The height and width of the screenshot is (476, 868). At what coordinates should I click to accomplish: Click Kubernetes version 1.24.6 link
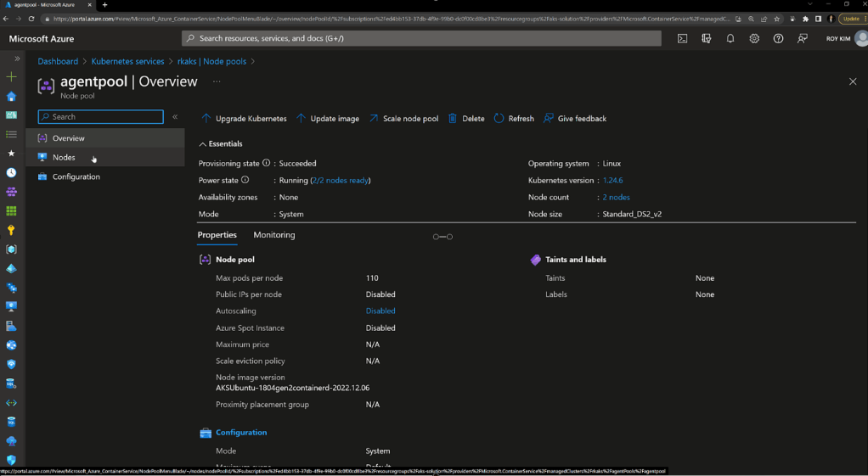click(x=612, y=181)
